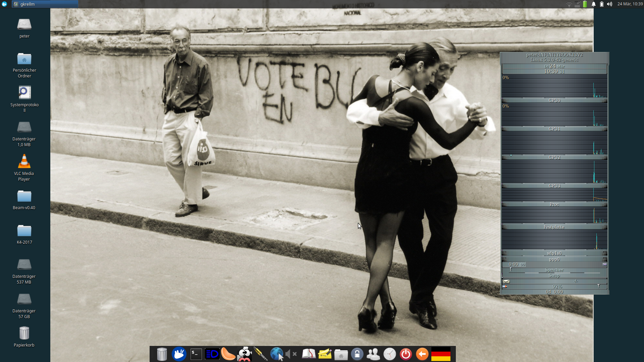Launch the Clementine orange slice icon
This screenshot has width=644, height=362.
coord(228,354)
